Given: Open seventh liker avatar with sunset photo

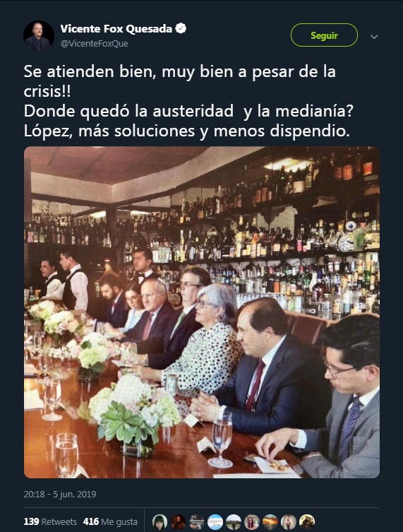Looking at the screenshot, I should click(x=270, y=522).
